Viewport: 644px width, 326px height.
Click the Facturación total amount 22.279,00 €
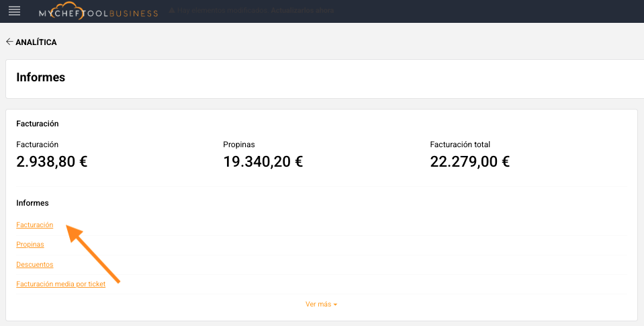(x=469, y=161)
